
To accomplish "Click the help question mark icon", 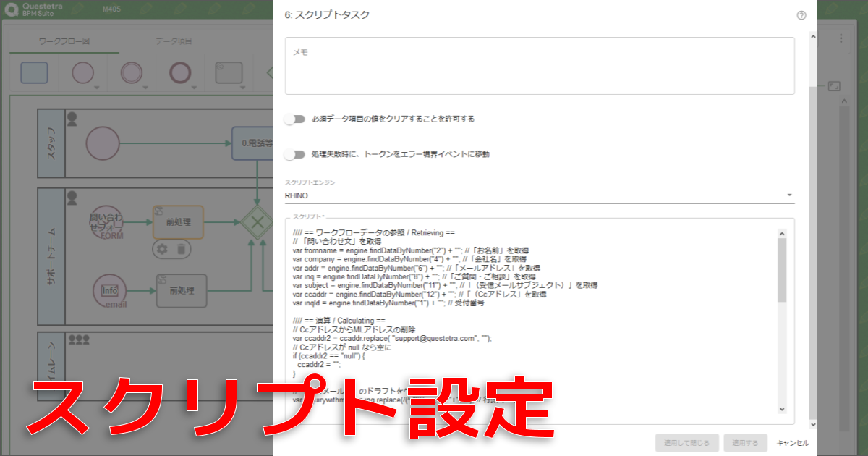I will [x=801, y=15].
